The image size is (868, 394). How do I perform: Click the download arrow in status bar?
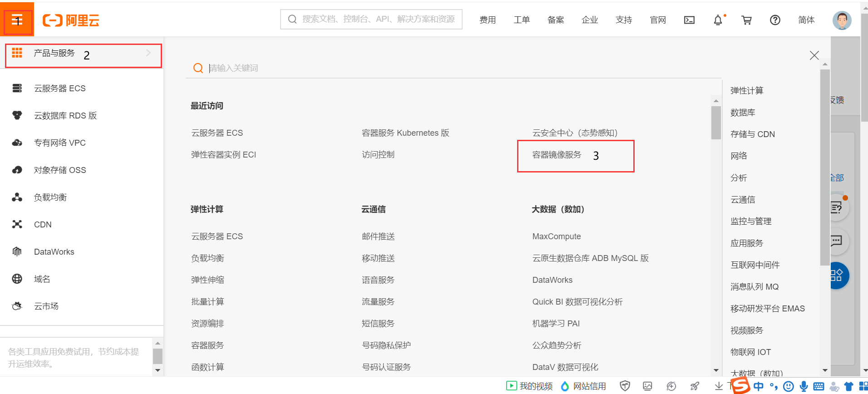tap(719, 386)
